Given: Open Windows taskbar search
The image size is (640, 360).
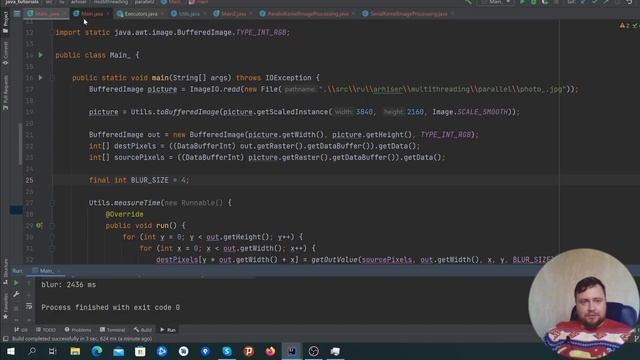Looking at the screenshot, I should tap(32, 351).
